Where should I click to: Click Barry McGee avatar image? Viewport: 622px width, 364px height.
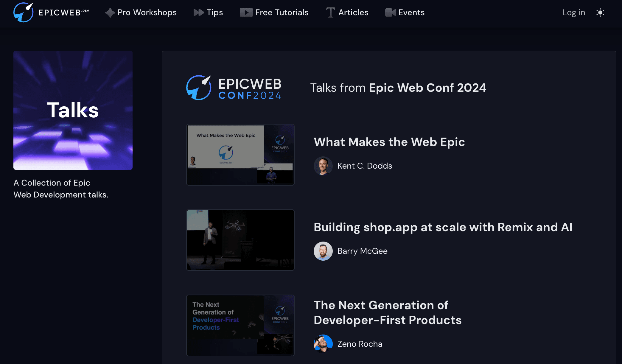point(323,251)
